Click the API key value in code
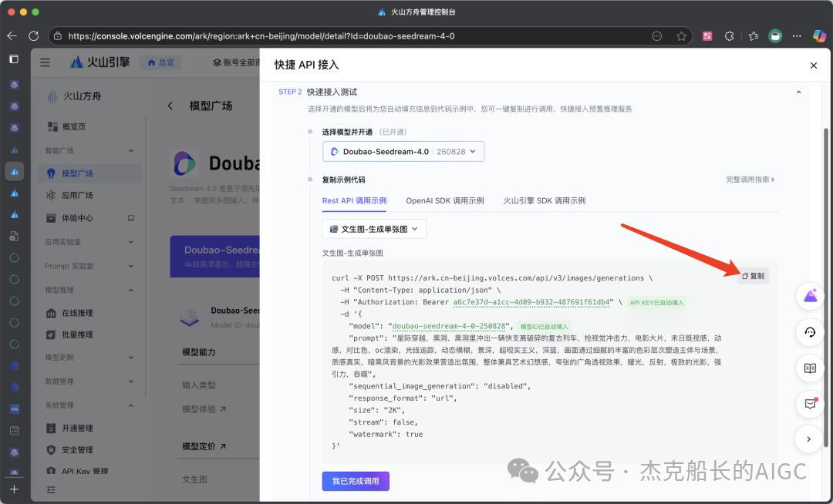This screenshot has height=504, width=833. [x=531, y=302]
